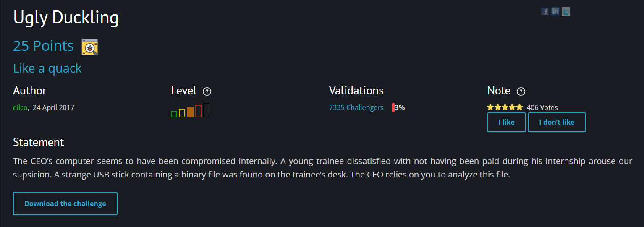Image resolution: width=644 pixels, height=227 pixels.
Task: Click the I don't like button
Action: [557, 123]
